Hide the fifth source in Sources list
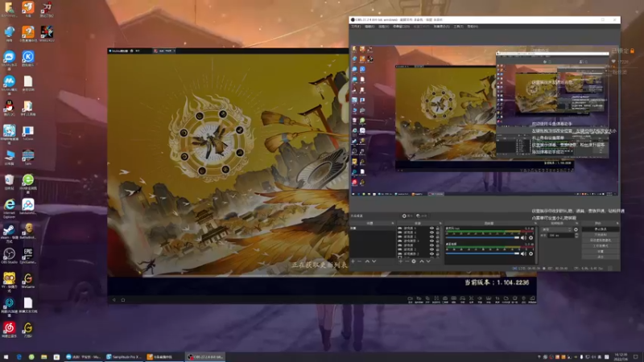The height and width of the screenshot is (362, 644). [431, 245]
